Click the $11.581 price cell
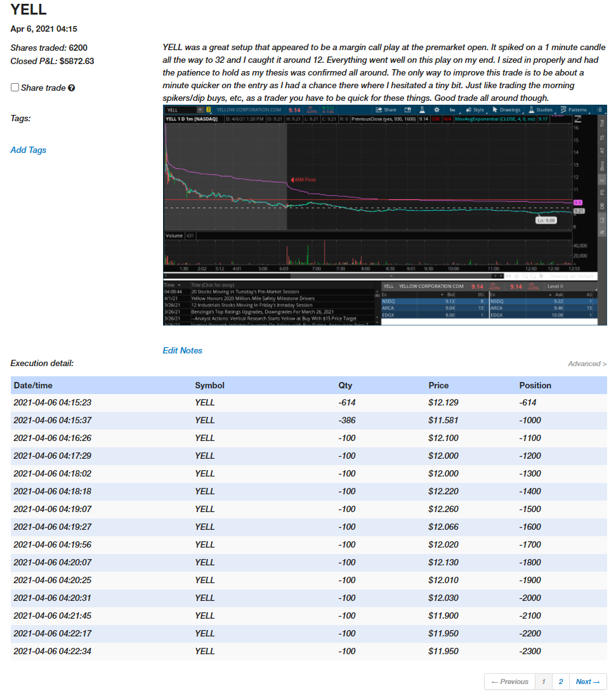Viewport: 616px width, 698px height. tap(443, 420)
